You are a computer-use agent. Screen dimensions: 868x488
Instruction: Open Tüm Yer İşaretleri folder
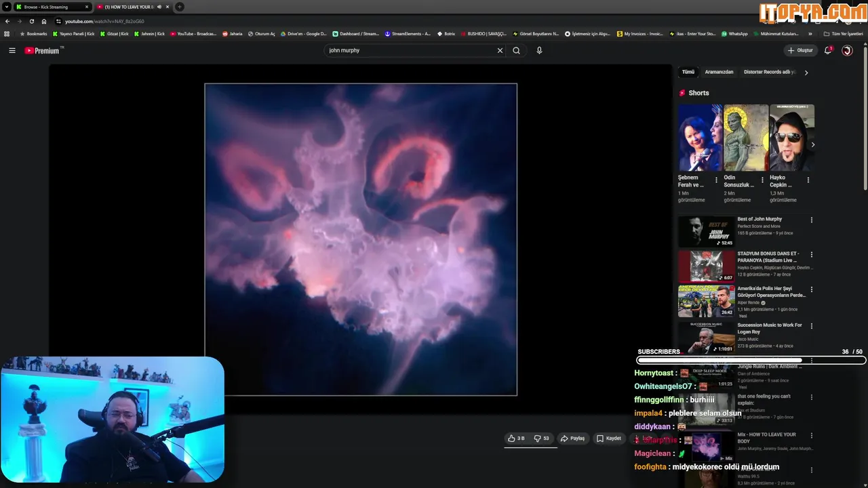[x=844, y=34]
